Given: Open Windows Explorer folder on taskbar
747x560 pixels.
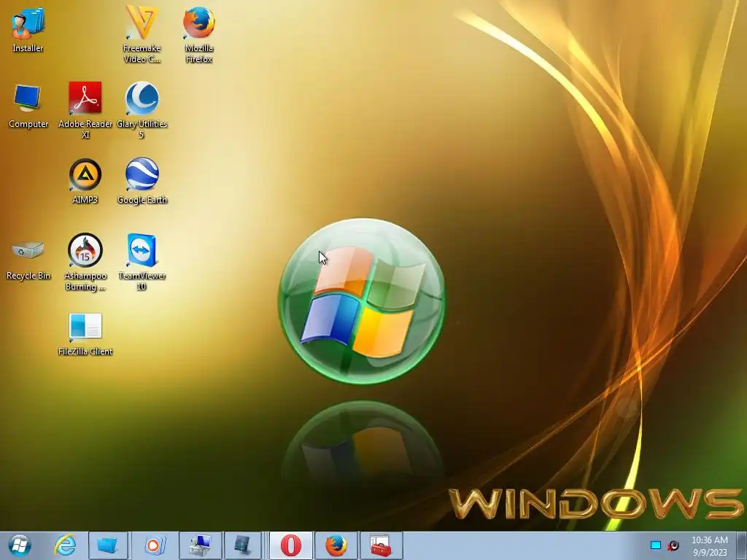Looking at the screenshot, I should [x=108, y=545].
